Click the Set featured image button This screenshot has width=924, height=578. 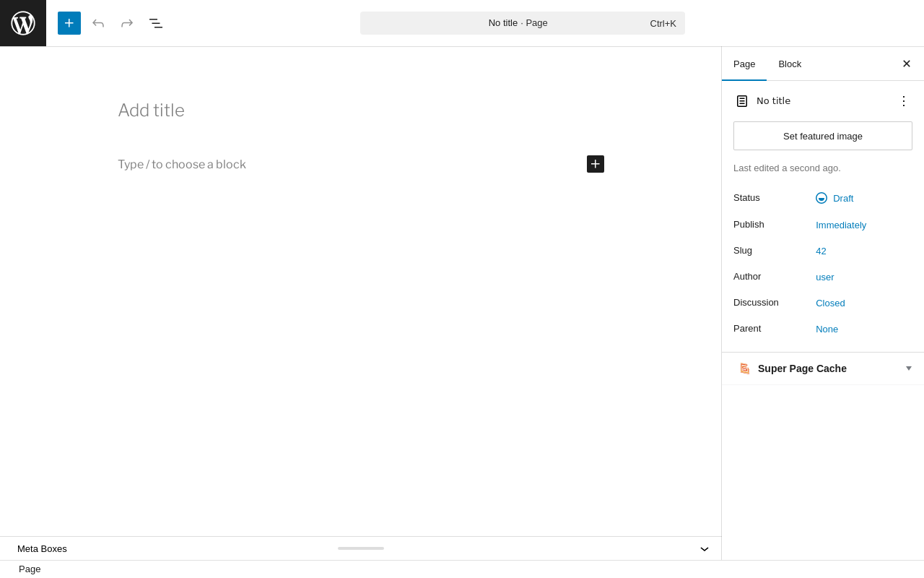point(823,136)
